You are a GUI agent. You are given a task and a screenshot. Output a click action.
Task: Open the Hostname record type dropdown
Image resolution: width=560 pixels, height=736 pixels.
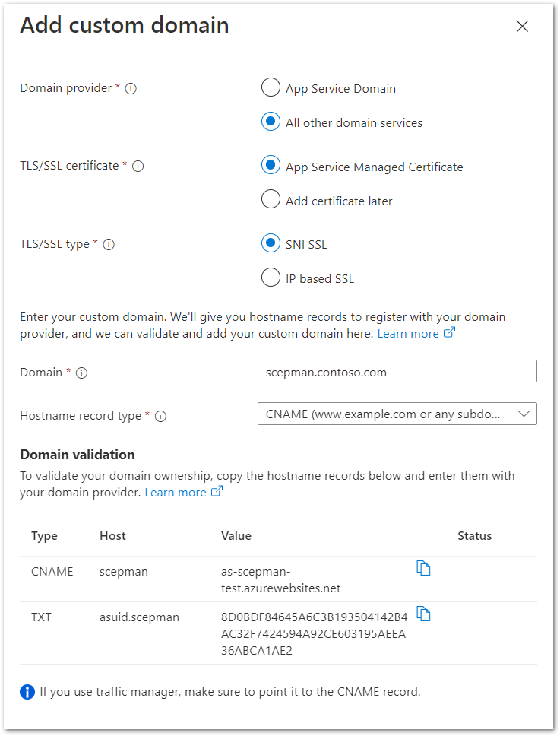pos(397,414)
